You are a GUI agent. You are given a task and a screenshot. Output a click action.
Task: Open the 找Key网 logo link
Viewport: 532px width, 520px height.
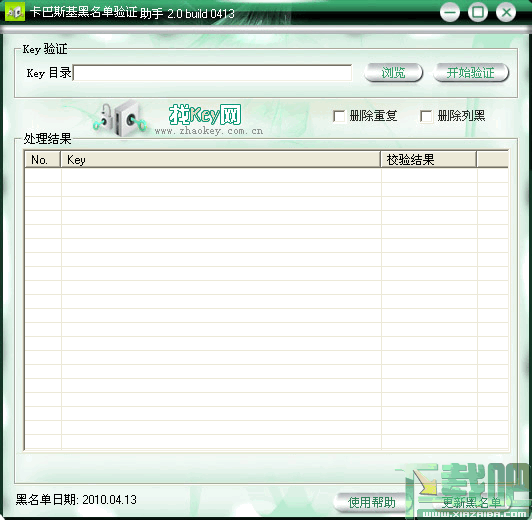pyautogui.click(x=205, y=114)
